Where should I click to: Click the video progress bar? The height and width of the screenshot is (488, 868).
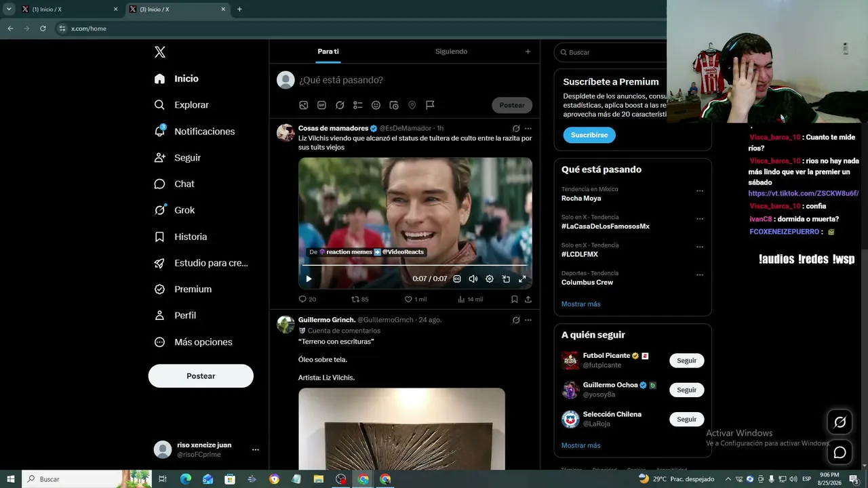click(414, 265)
